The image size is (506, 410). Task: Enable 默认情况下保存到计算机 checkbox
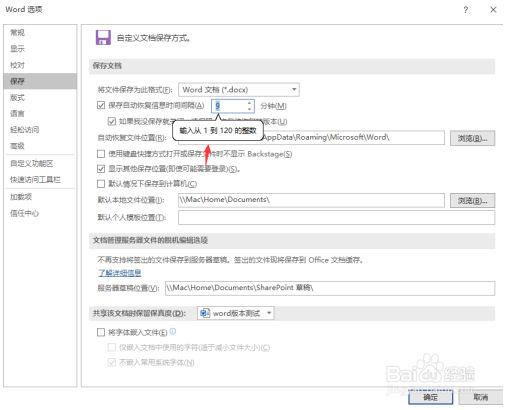101,183
